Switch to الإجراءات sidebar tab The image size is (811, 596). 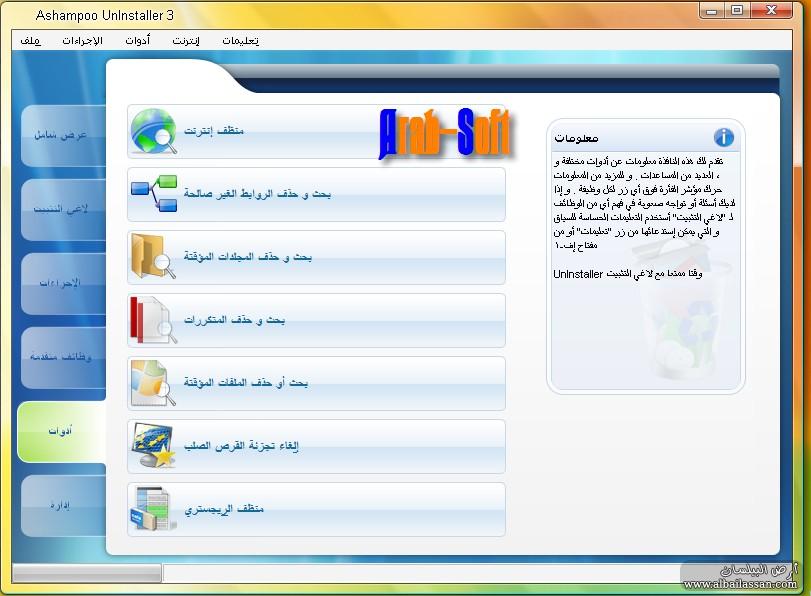tap(63, 284)
